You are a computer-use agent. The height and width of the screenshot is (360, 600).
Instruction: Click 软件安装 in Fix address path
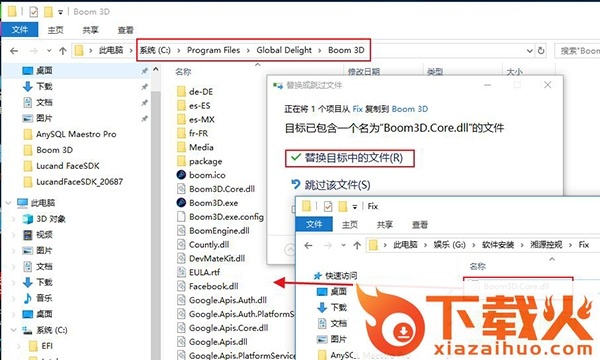498,245
